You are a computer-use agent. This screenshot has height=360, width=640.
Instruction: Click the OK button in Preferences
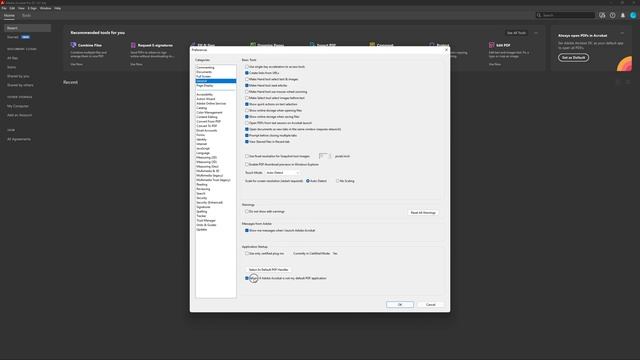tap(400, 304)
